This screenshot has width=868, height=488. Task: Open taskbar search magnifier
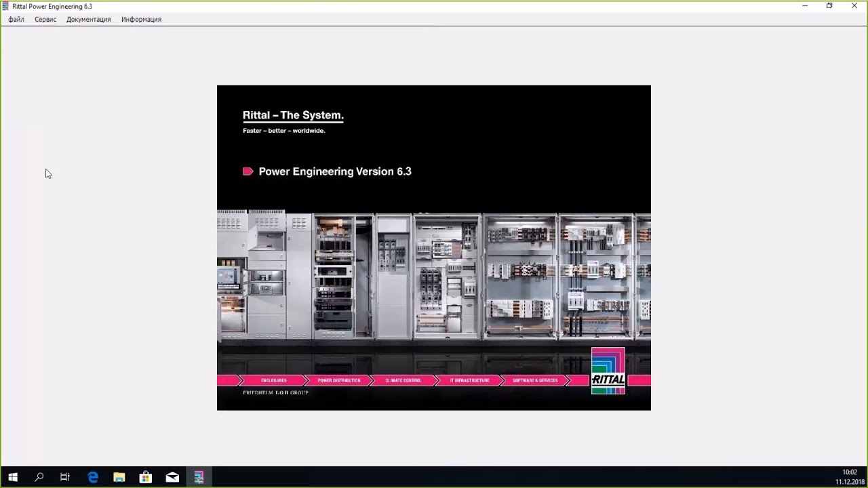click(39, 477)
